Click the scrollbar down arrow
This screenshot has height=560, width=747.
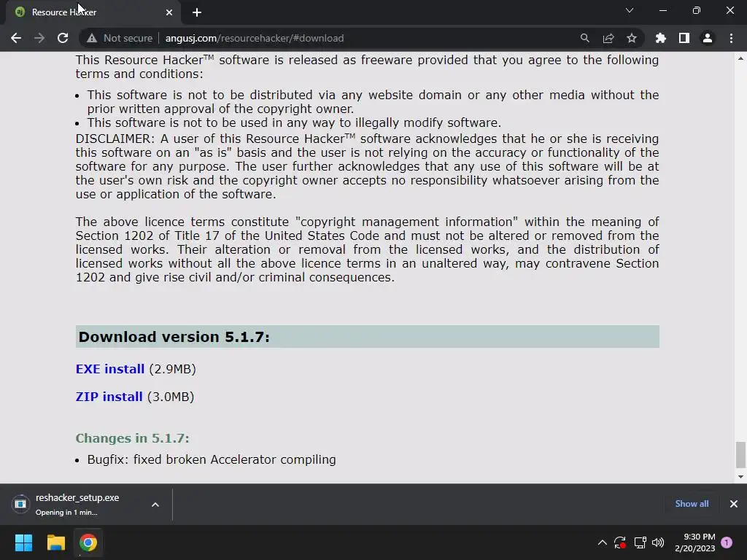(740, 477)
